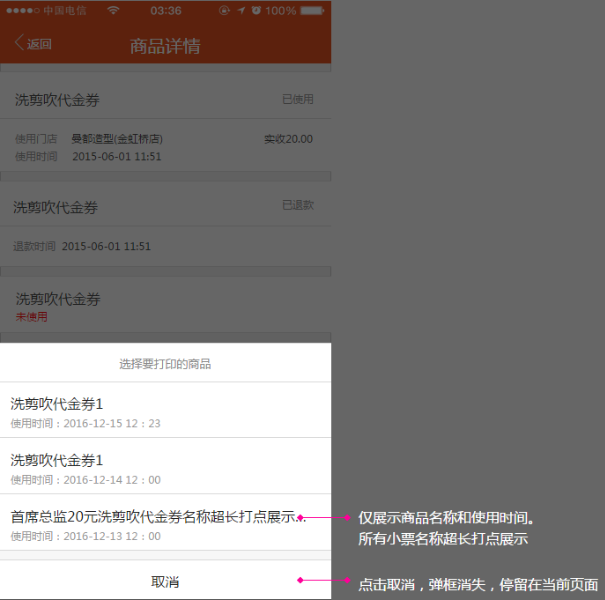Click the 100% battery percentage text

(x=281, y=10)
